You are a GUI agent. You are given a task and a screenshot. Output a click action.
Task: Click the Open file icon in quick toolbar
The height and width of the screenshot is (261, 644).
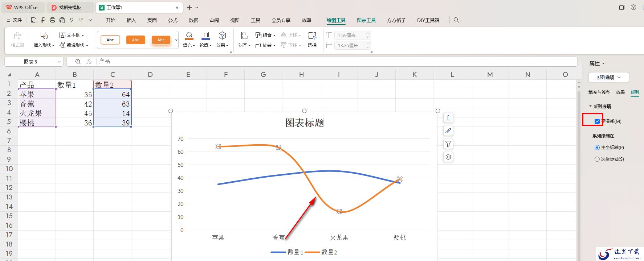pos(43,20)
